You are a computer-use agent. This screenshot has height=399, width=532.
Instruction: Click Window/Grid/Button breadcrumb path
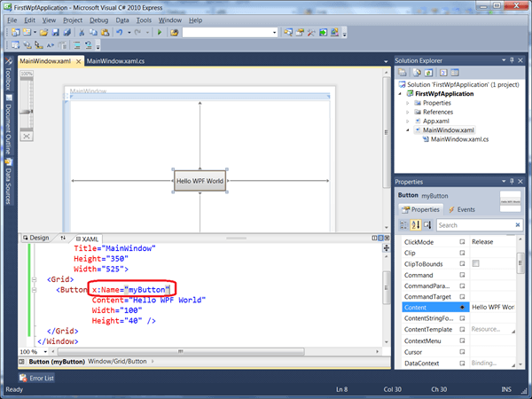117,362
